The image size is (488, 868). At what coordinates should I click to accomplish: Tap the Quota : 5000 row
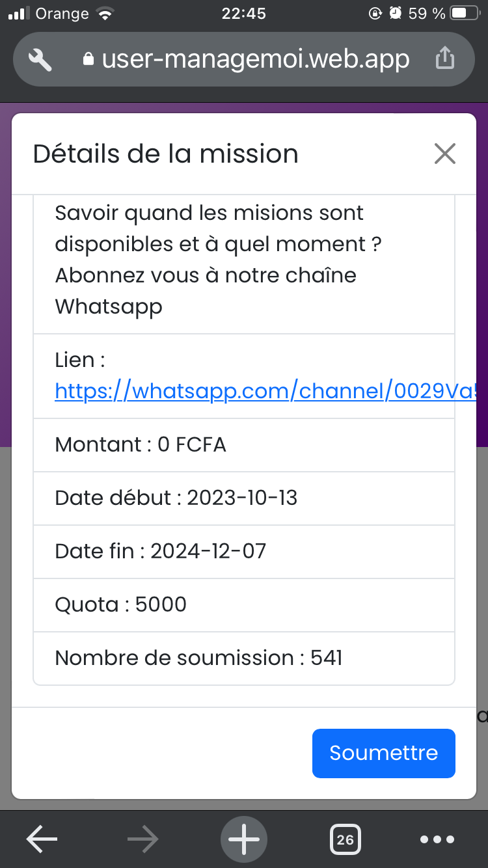244,605
